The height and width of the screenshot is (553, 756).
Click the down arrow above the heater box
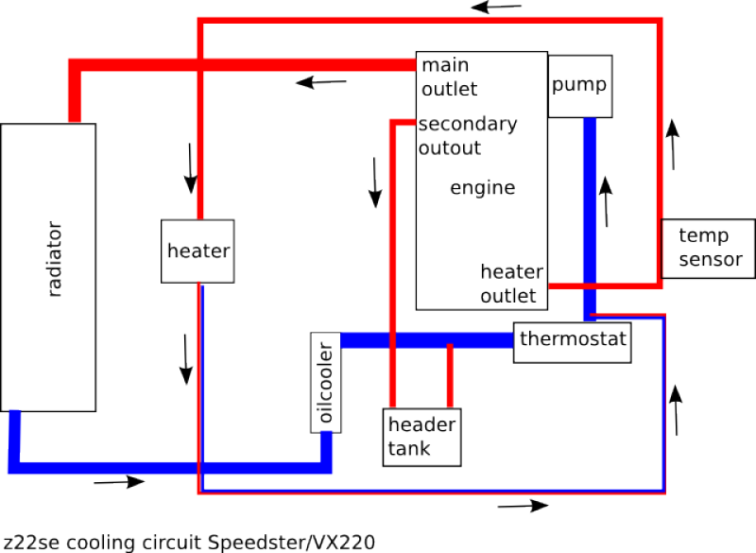pos(191,166)
